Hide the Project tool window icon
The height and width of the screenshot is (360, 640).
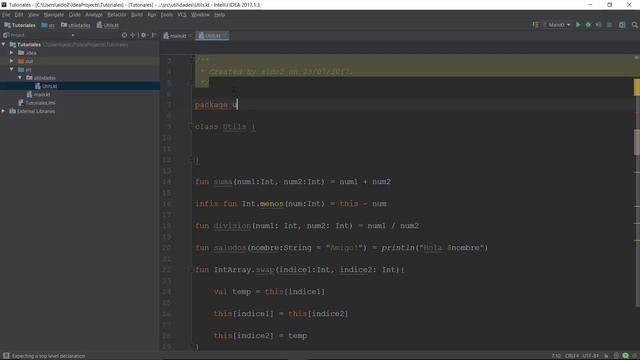tap(154, 35)
